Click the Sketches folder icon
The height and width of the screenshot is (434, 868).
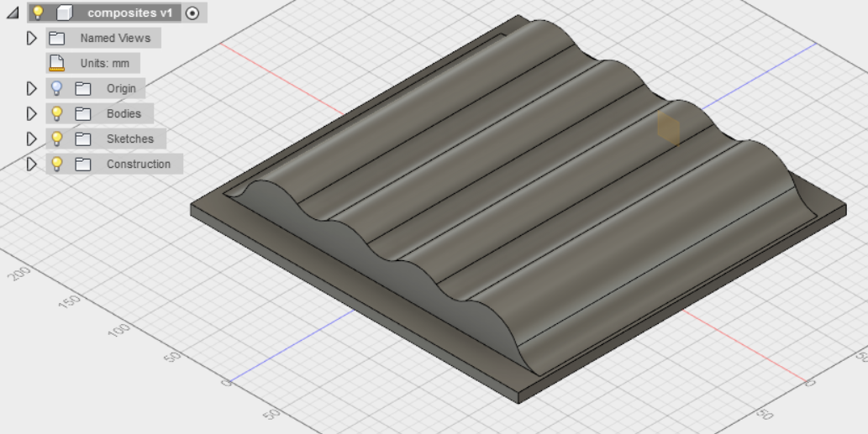click(83, 139)
